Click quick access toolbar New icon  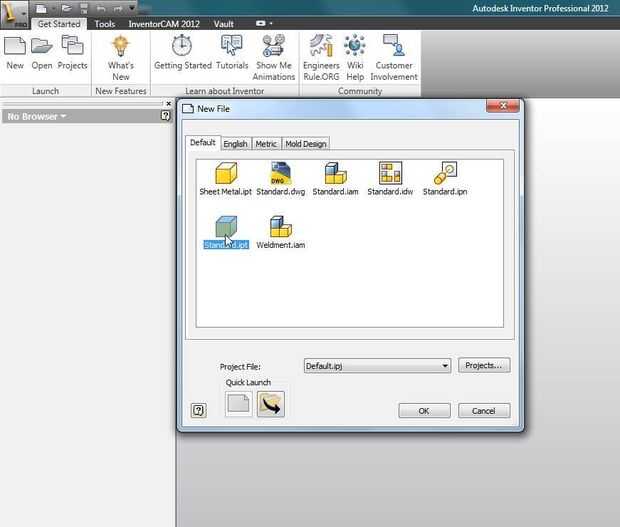click(x=41, y=8)
